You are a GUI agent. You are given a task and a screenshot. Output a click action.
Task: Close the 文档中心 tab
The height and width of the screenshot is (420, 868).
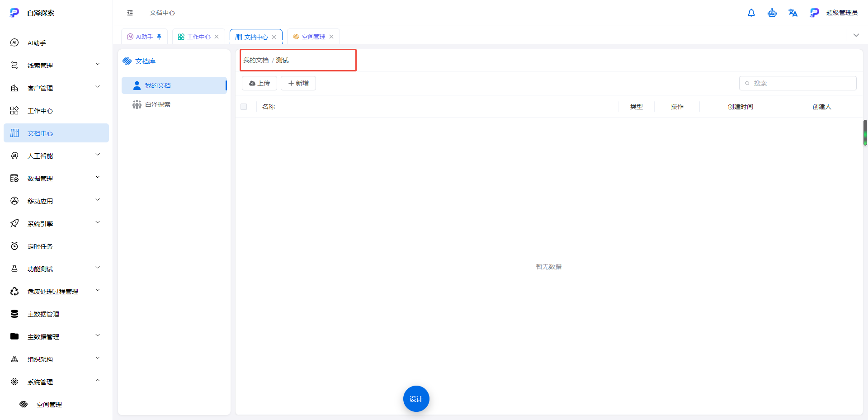coord(274,37)
